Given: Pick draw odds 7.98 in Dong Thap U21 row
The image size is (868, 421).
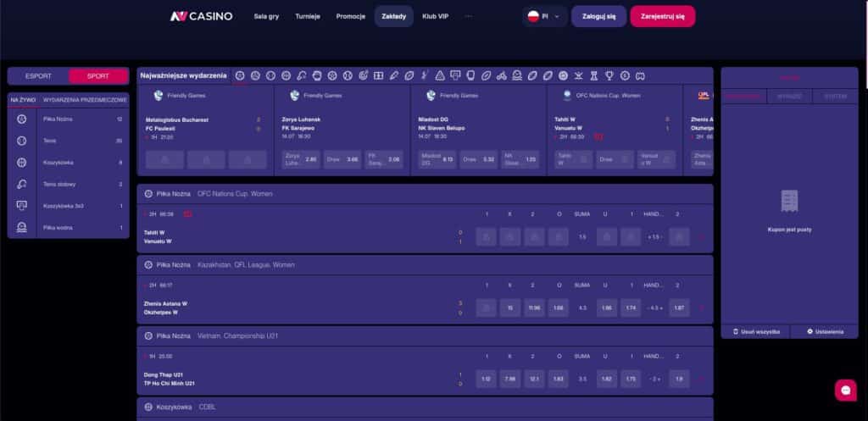Looking at the screenshot, I should pyautogui.click(x=509, y=379).
